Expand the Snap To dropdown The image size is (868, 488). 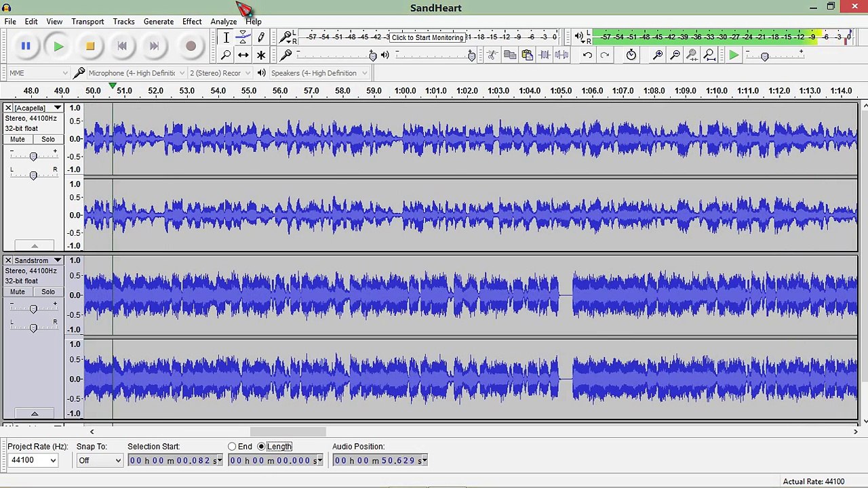coord(99,460)
